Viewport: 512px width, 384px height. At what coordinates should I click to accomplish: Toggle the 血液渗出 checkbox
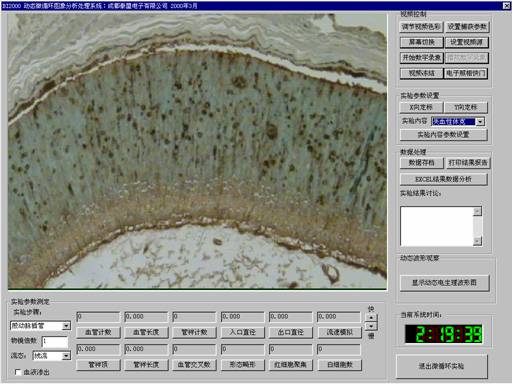18,372
